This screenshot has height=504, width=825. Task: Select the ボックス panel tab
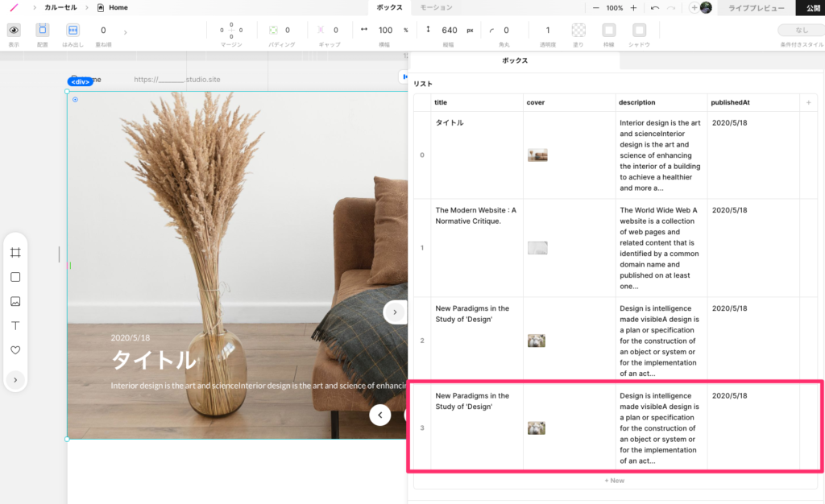[x=515, y=60]
